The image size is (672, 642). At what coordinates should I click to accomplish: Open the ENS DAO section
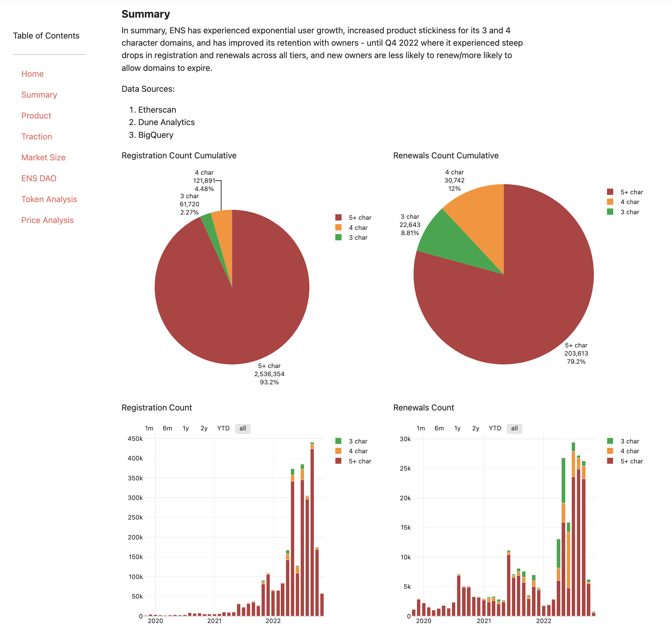pyautogui.click(x=39, y=178)
